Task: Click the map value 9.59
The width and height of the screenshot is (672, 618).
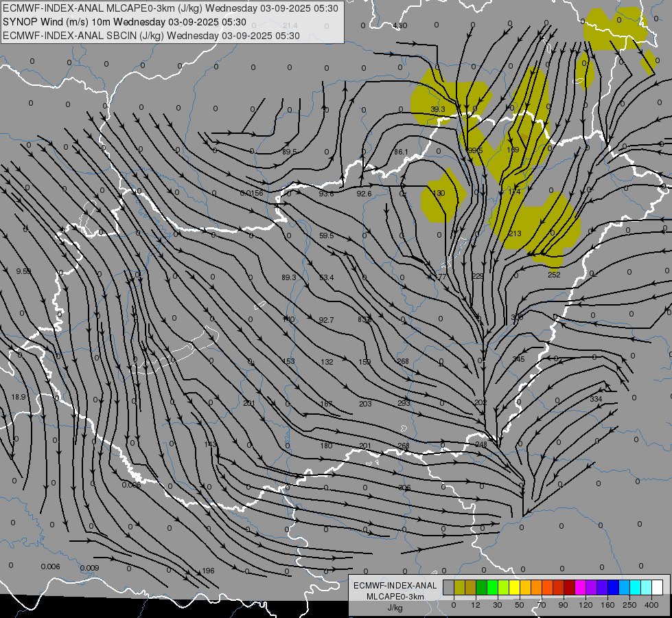Action: (x=23, y=271)
